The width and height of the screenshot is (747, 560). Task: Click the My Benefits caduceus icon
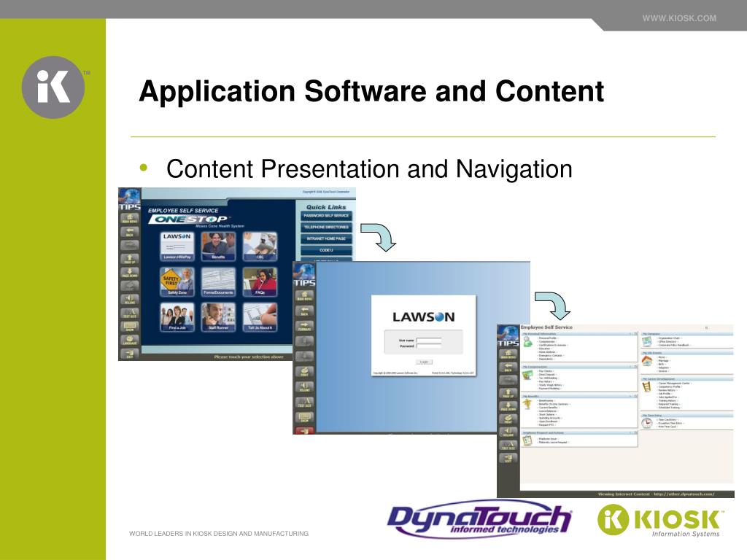(x=527, y=404)
